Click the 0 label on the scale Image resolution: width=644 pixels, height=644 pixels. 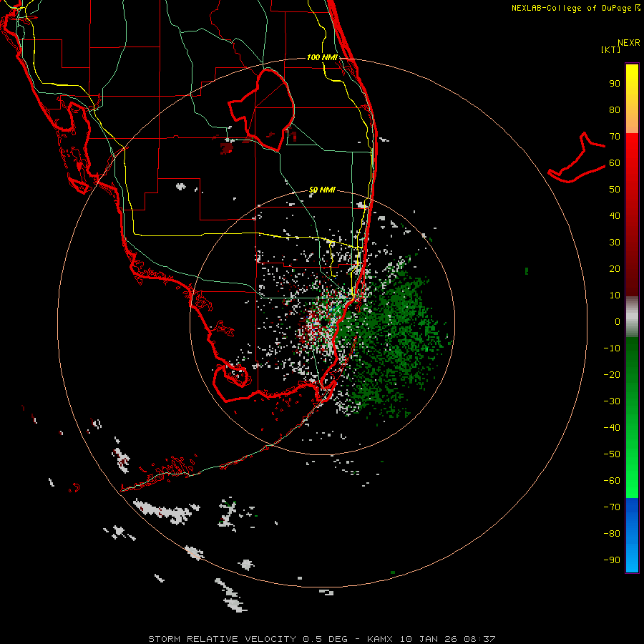tap(618, 321)
